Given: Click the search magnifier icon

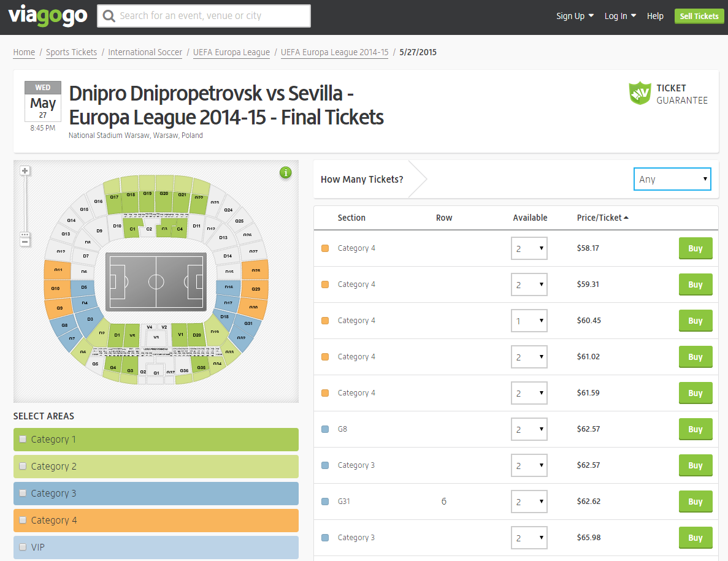Looking at the screenshot, I should click(109, 16).
